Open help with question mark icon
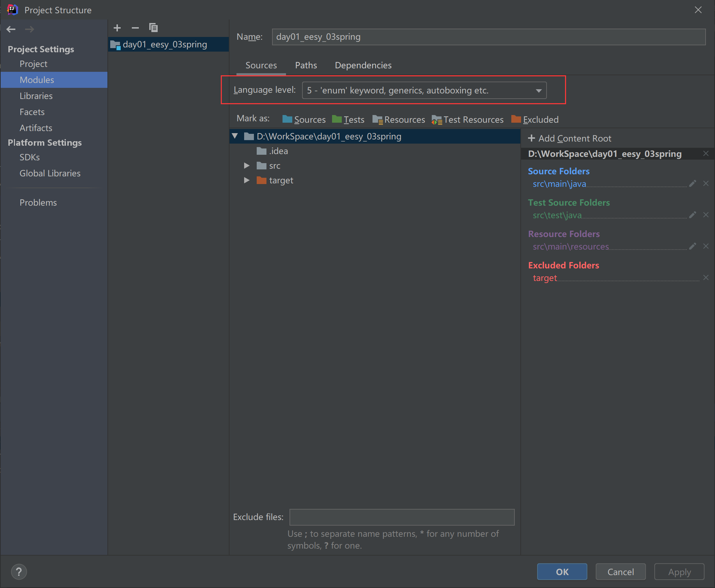 point(19,572)
